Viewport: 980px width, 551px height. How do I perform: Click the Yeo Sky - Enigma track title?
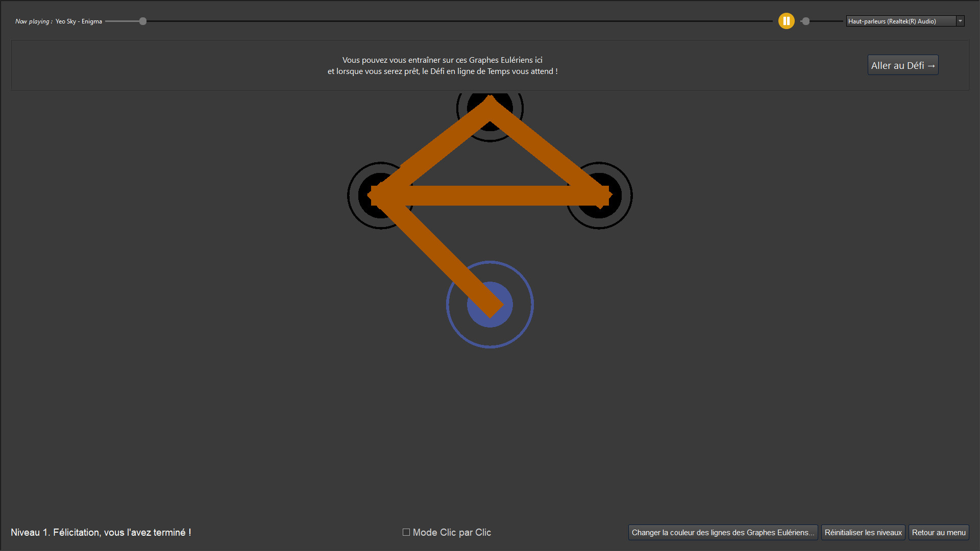(x=78, y=21)
